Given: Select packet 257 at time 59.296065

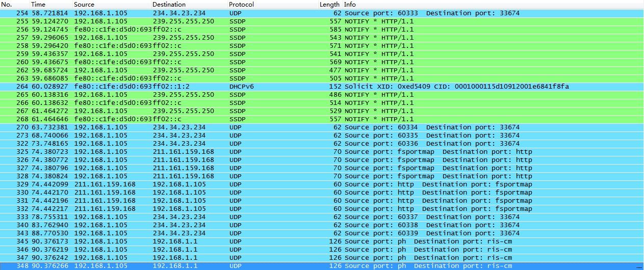Looking at the screenshot, I should pos(322,38).
